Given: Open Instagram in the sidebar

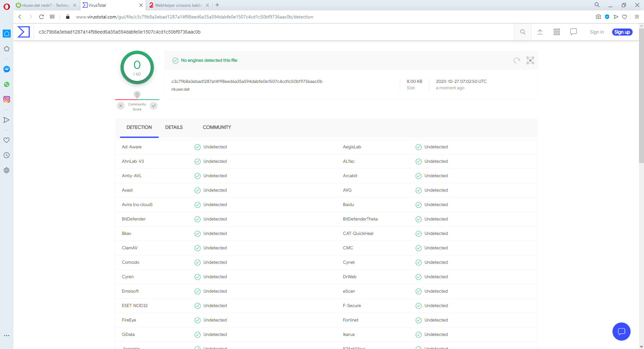Looking at the screenshot, I should [x=7, y=99].
